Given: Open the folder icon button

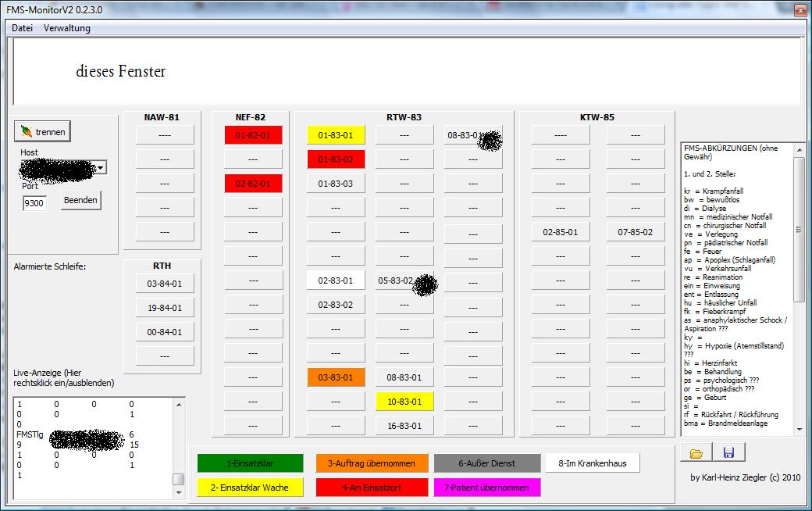Looking at the screenshot, I should tap(696, 453).
